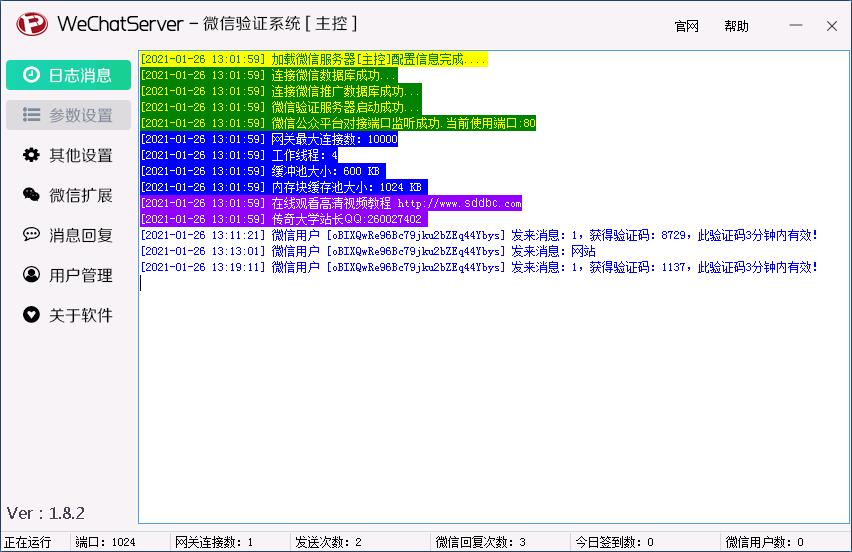Click log line 连接微信数据库成功
Image resolution: width=852 pixels, height=552 pixels.
268,75
